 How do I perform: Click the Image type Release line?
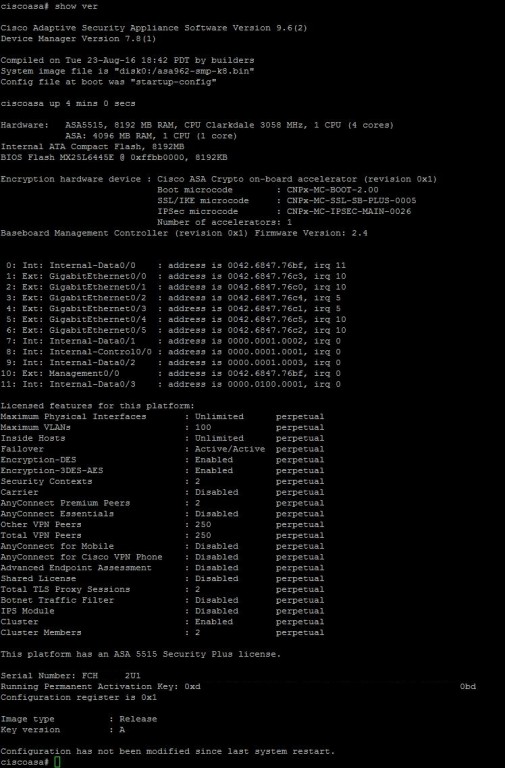[x=79, y=719]
